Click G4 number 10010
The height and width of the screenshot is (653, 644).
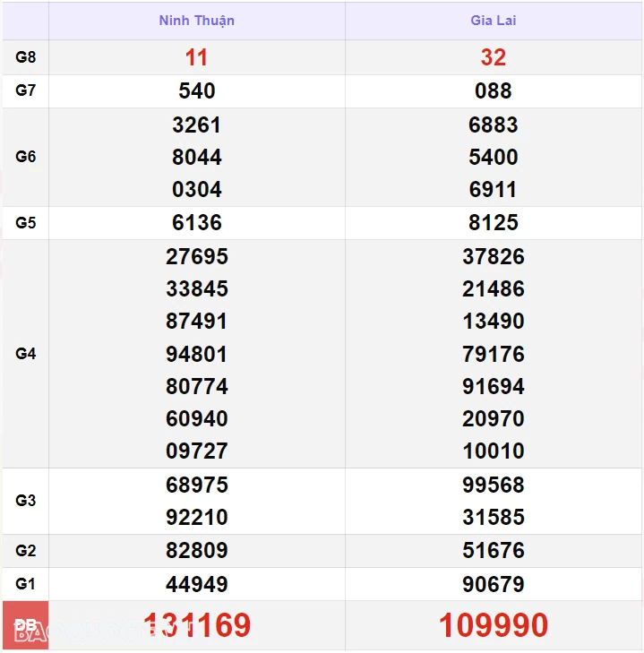[494, 451]
